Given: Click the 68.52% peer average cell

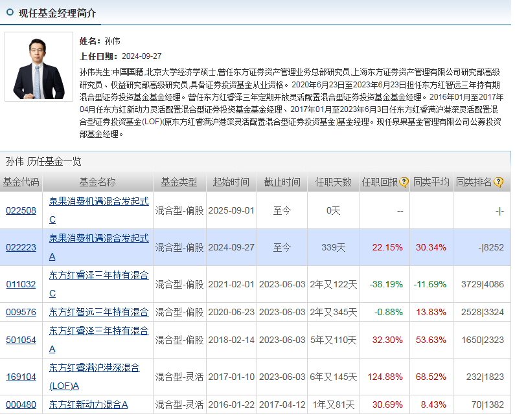Looking at the screenshot, I should pos(431,377).
